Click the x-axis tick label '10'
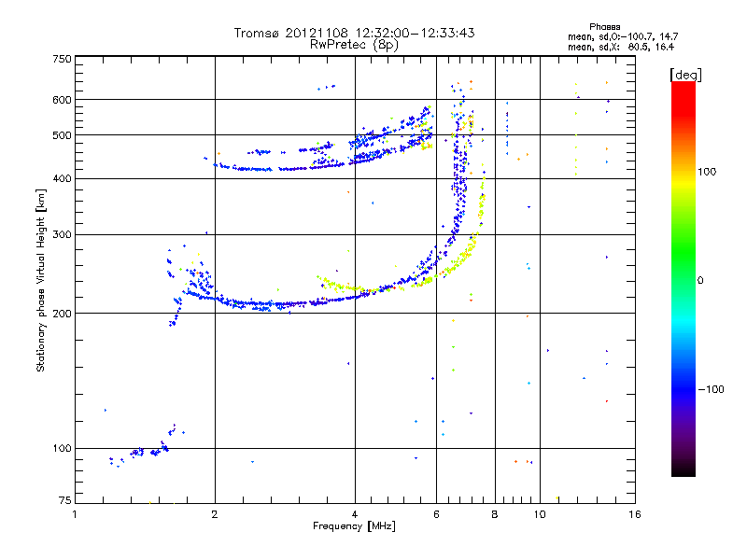 tap(540, 514)
